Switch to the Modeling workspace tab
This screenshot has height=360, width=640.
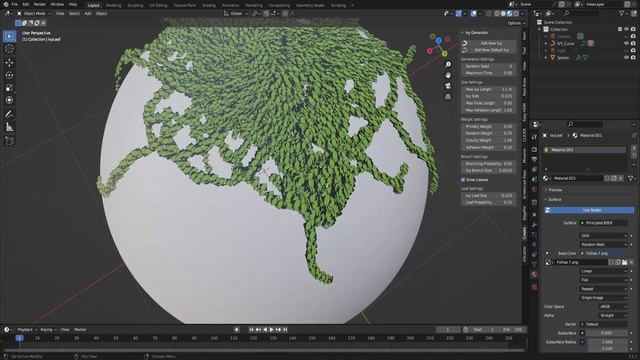(113, 5)
